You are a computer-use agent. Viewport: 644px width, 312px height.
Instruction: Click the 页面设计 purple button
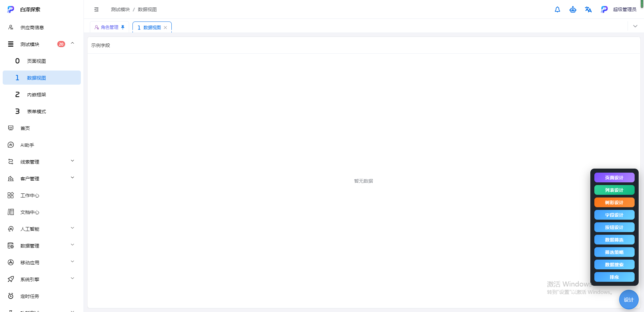pos(614,178)
